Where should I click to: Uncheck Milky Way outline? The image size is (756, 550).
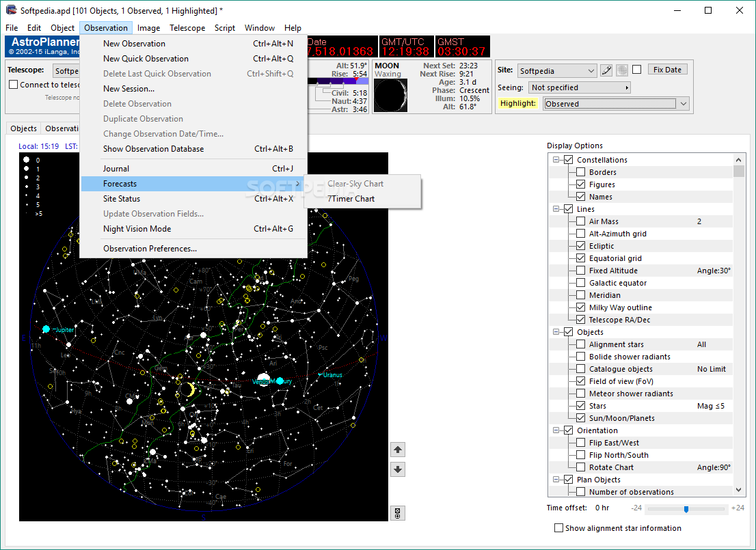click(581, 307)
